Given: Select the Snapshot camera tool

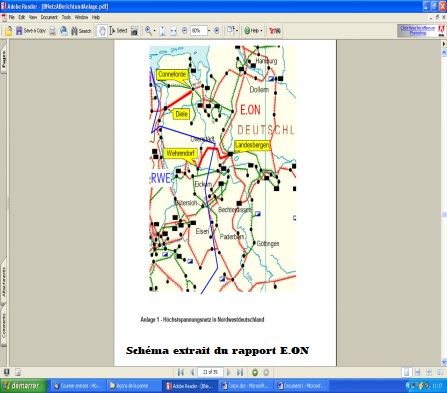Looking at the screenshot, I should 134,31.
